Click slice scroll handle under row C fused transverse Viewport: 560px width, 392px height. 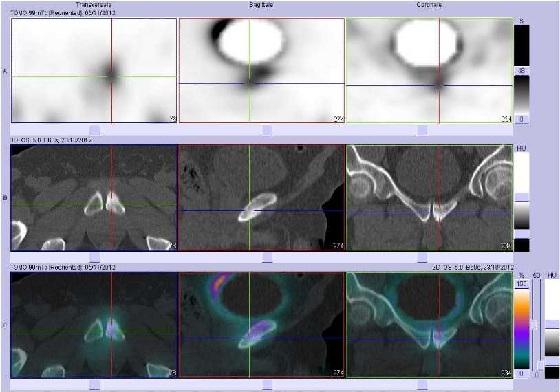pyautogui.click(x=95, y=385)
